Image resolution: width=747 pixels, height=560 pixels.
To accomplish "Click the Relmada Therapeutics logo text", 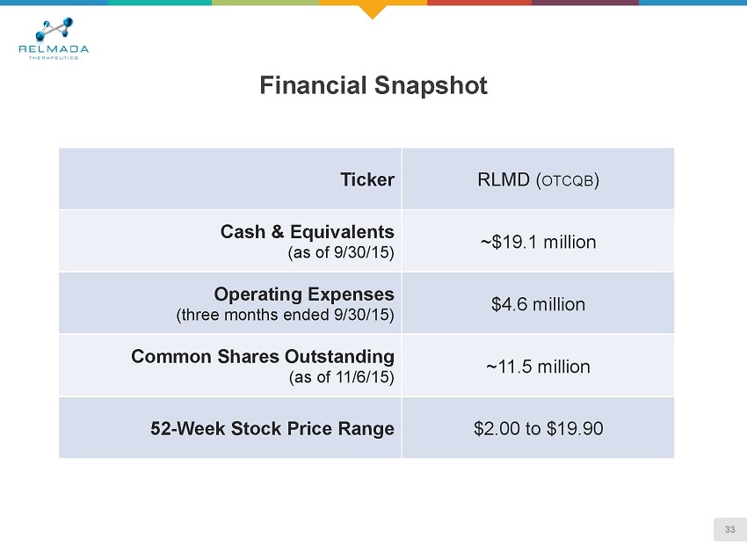I will tap(54, 51).
